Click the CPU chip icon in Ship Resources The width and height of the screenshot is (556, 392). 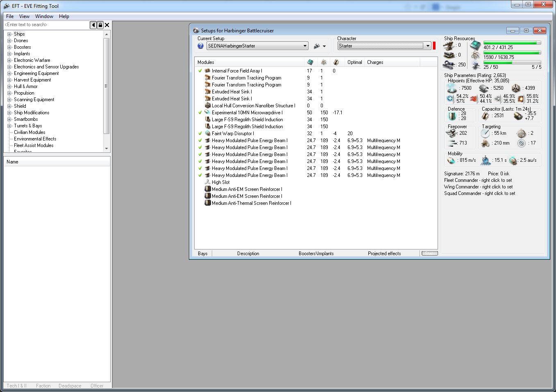point(475,45)
